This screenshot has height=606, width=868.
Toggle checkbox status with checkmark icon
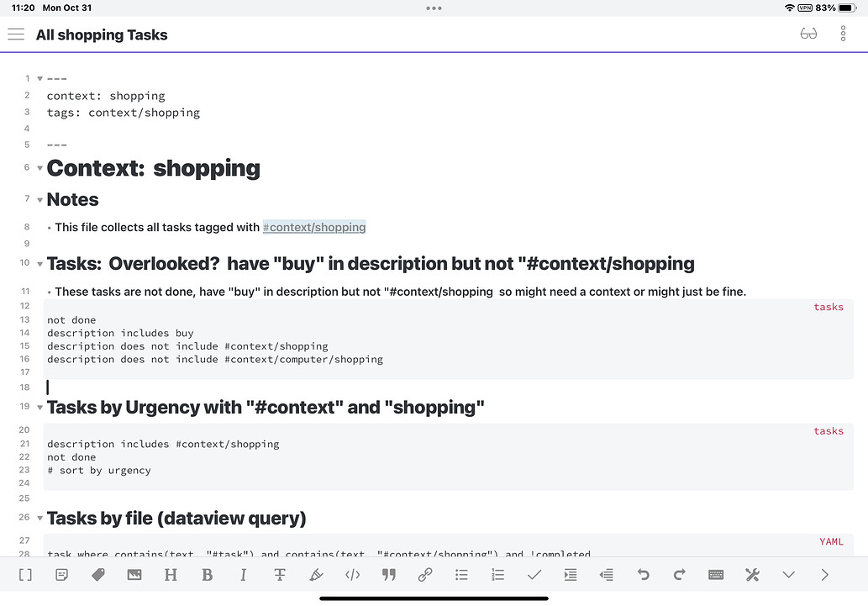[534, 575]
